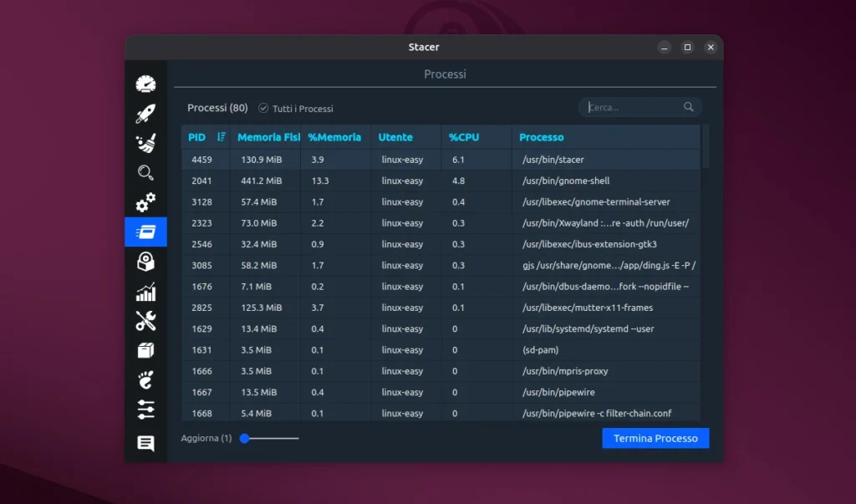Show Resources bar chart page
Image resolution: width=856 pixels, height=504 pixels.
(145, 292)
